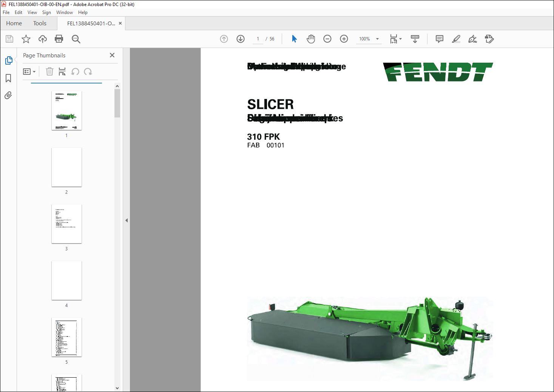Image resolution: width=554 pixels, height=392 pixels.
Task: Open the File menu
Action: 6,12
